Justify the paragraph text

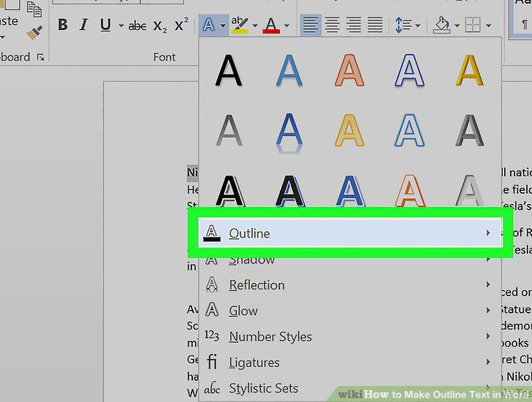[x=375, y=25]
